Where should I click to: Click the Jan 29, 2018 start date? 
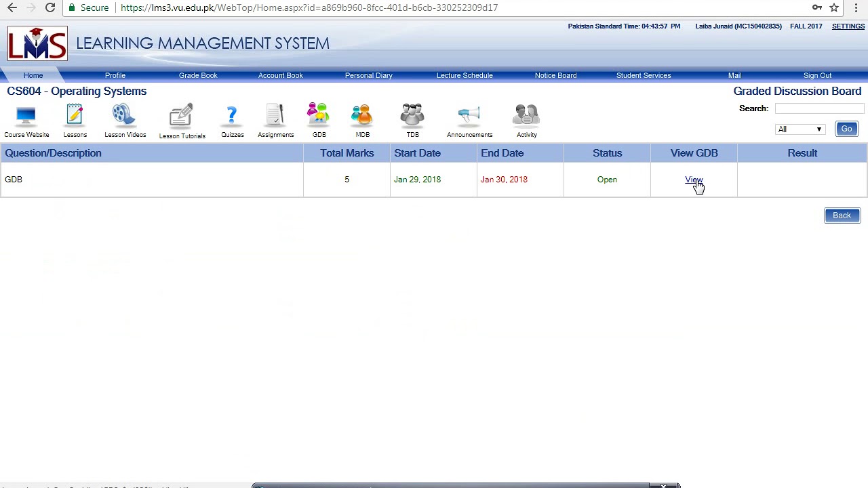(x=417, y=180)
